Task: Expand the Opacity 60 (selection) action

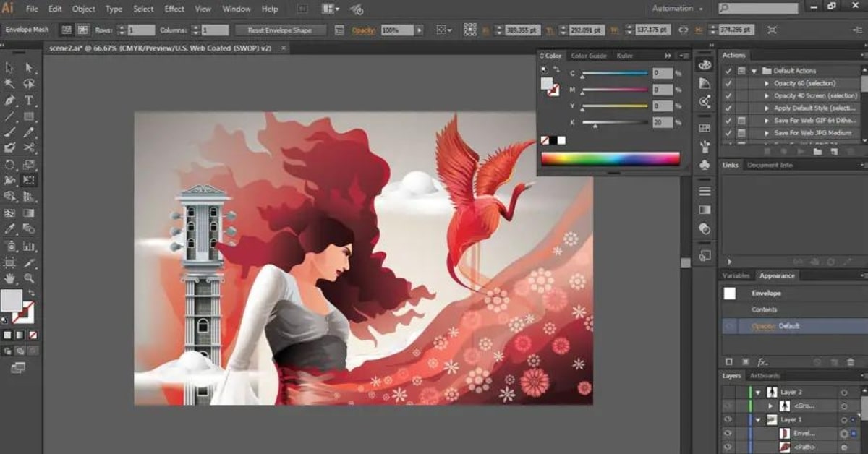Action: [767, 83]
